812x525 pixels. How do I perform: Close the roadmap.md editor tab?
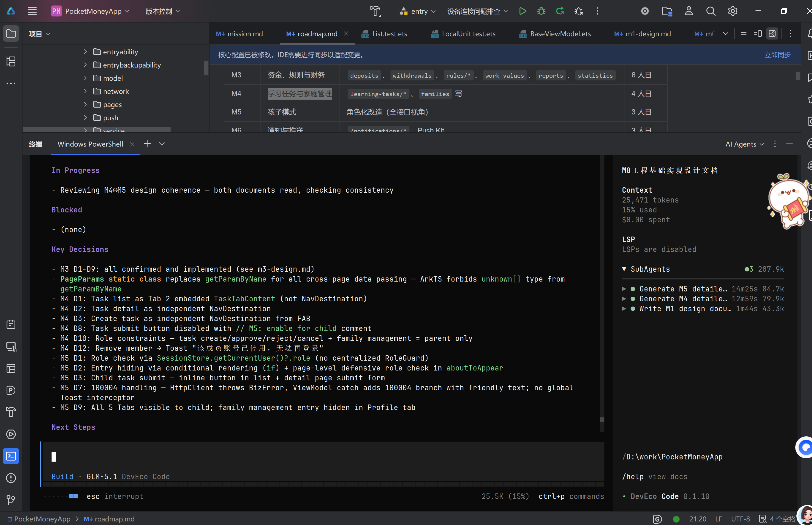(346, 33)
